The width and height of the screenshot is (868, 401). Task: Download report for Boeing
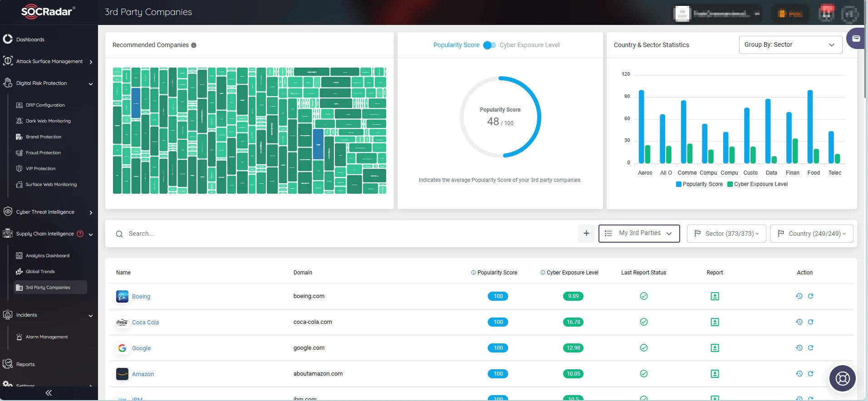[715, 296]
